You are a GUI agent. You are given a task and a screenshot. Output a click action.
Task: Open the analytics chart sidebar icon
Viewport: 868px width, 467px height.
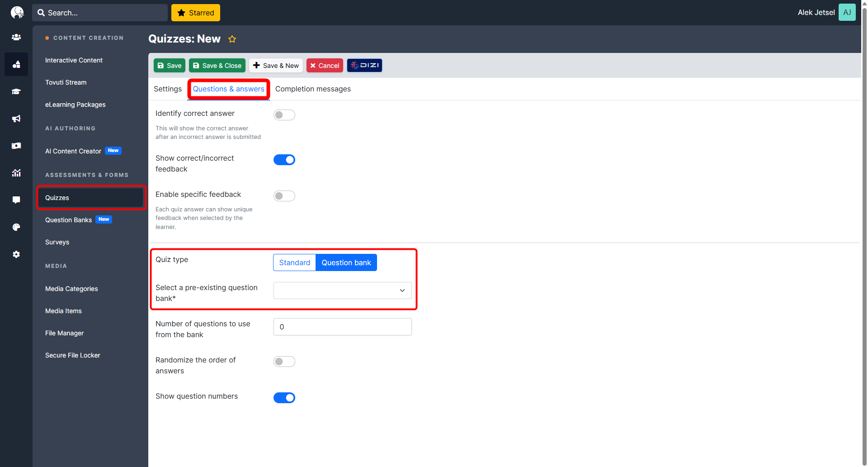coord(16,173)
